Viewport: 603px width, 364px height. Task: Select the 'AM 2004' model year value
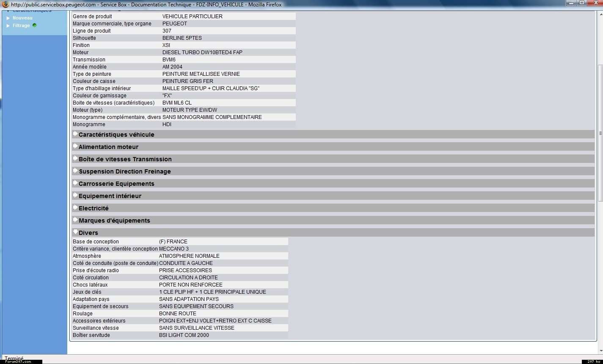click(172, 67)
